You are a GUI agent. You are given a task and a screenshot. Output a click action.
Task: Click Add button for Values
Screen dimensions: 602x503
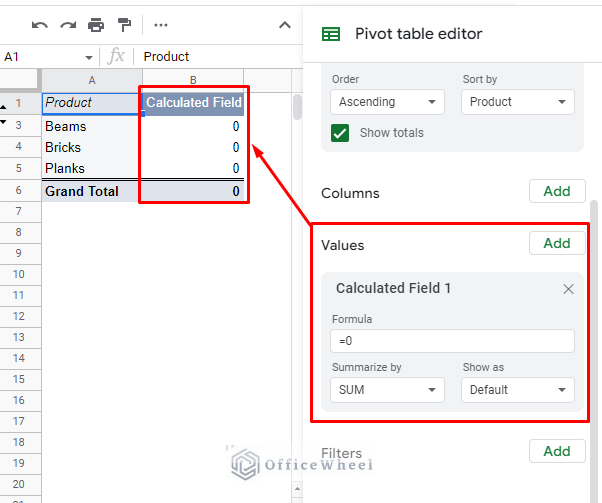pyautogui.click(x=557, y=243)
